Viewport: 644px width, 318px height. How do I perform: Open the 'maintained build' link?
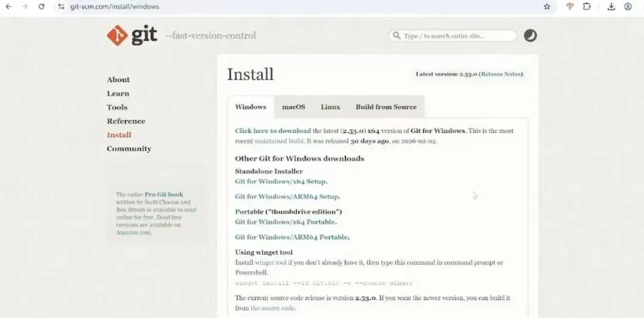point(279,141)
